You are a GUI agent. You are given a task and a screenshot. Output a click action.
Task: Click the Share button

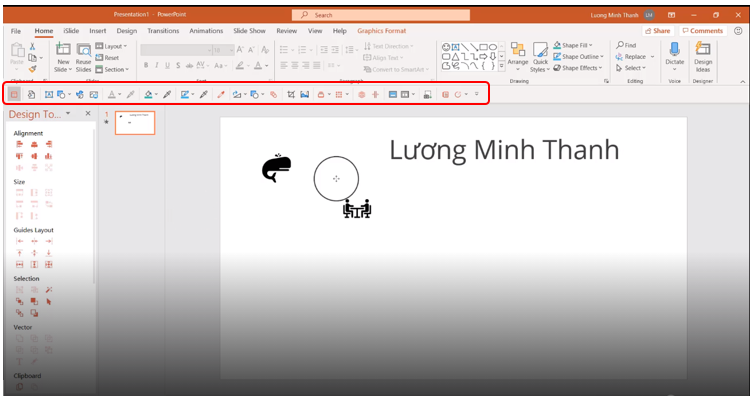[658, 31]
